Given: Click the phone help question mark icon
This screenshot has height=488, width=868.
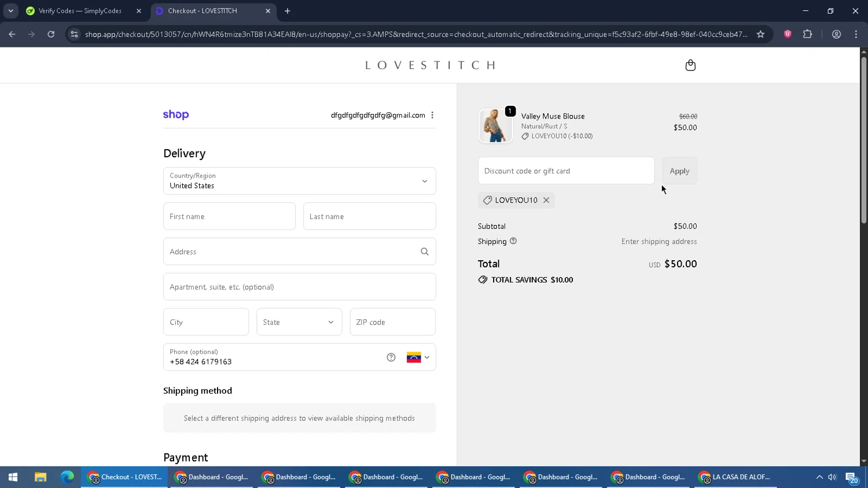Looking at the screenshot, I should pos(391,357).
